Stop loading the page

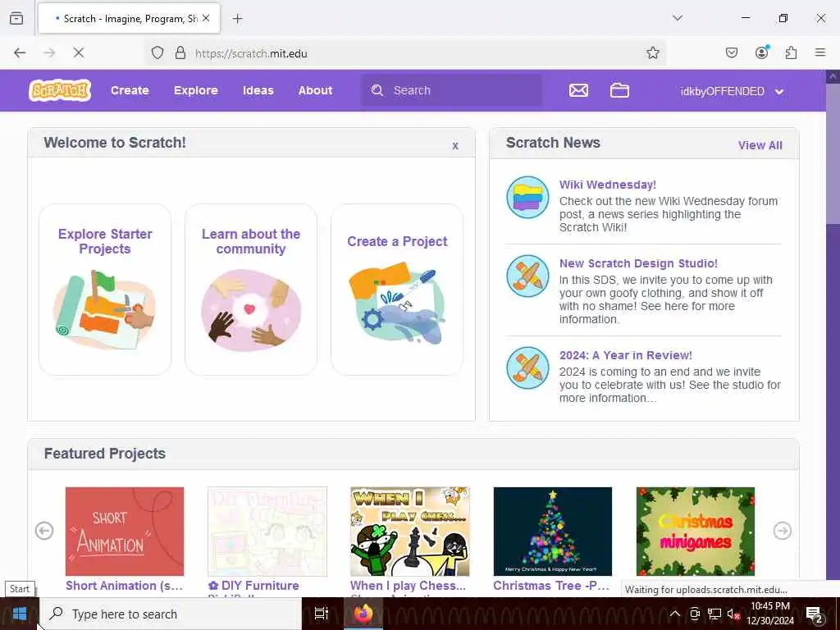[79, 52]
